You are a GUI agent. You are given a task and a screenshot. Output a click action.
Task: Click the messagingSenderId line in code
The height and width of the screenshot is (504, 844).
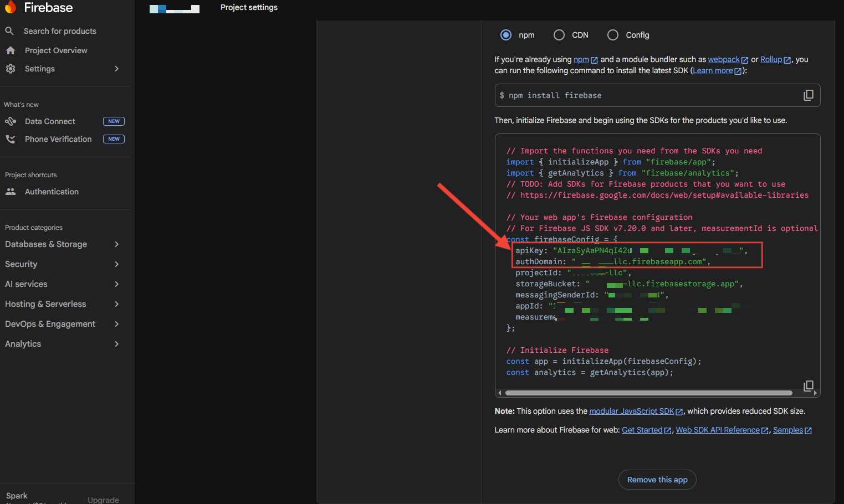tap(592, 295)
